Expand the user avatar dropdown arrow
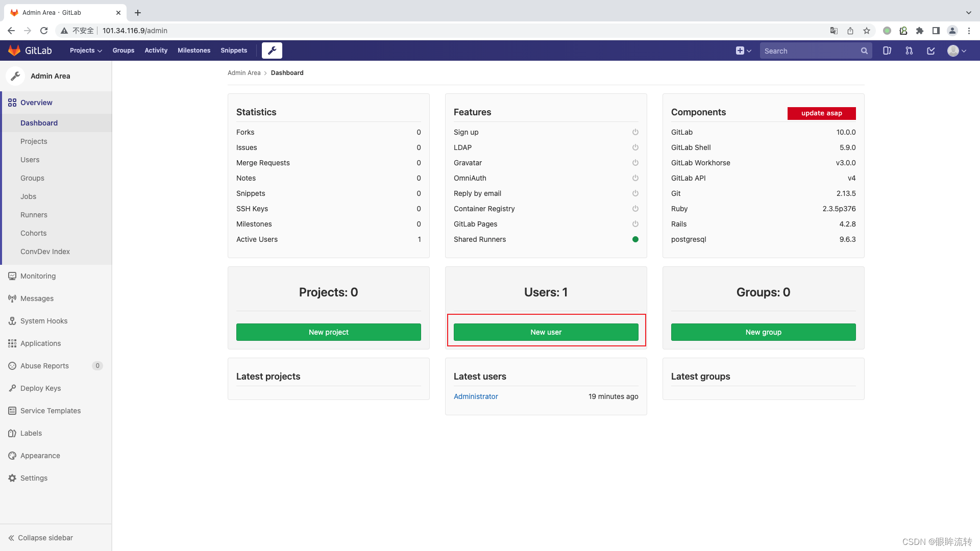The image size is (980, 551). (964, 51)
